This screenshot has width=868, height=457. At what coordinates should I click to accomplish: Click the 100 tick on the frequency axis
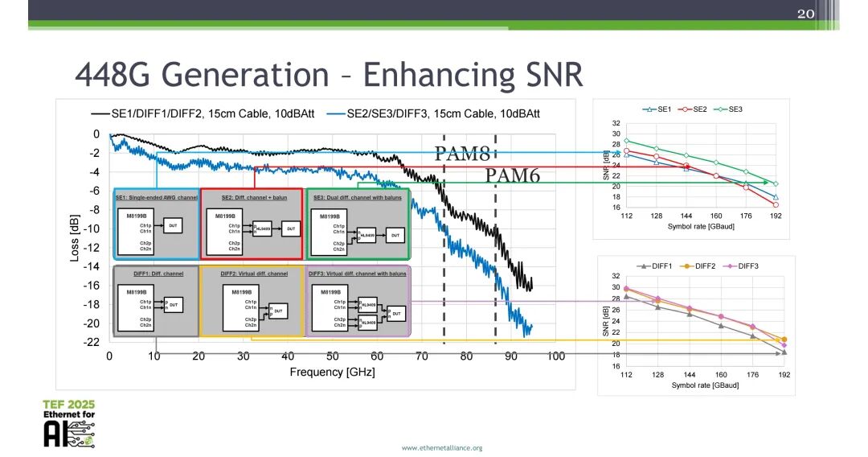pyautogui.click(x=556, y=356)
